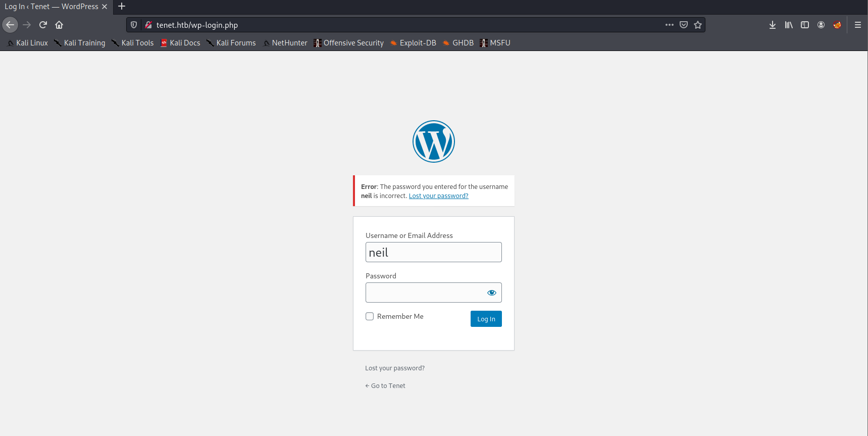Close the Log In Tenet tab
Screen dimensions: 868x436
tap(105, 7)
